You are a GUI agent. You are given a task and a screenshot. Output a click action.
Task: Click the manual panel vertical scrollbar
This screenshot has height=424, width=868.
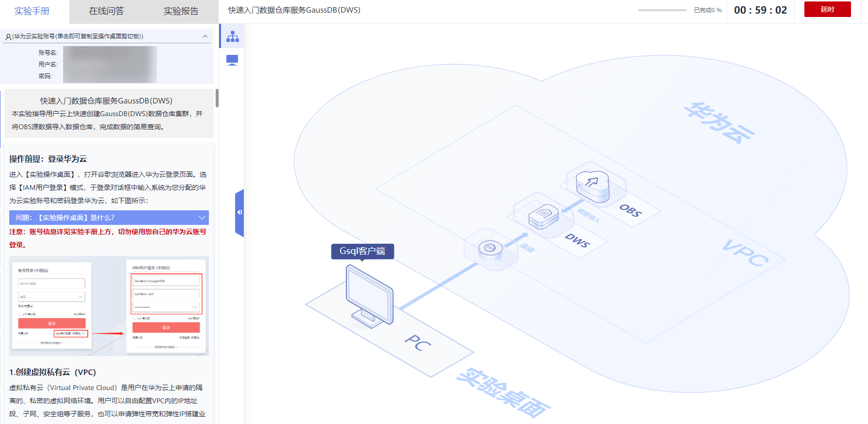click(x=217, y=98)
